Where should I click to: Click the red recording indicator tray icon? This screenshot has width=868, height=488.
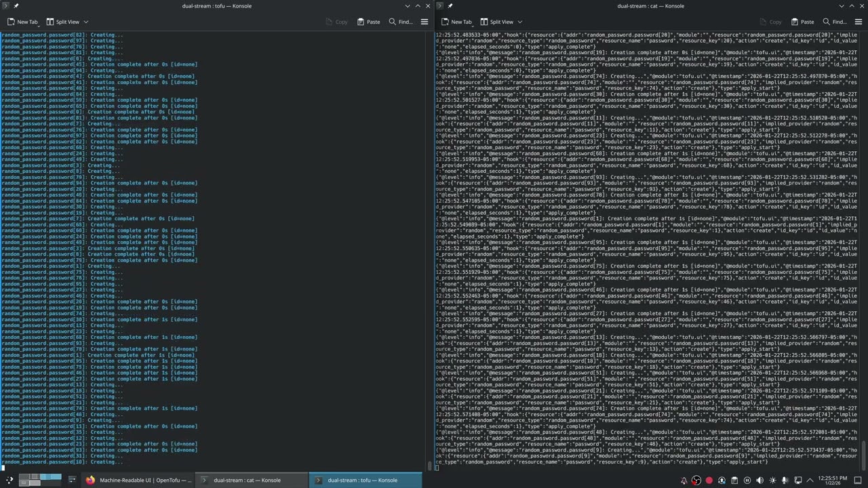[x=709, y=480]
